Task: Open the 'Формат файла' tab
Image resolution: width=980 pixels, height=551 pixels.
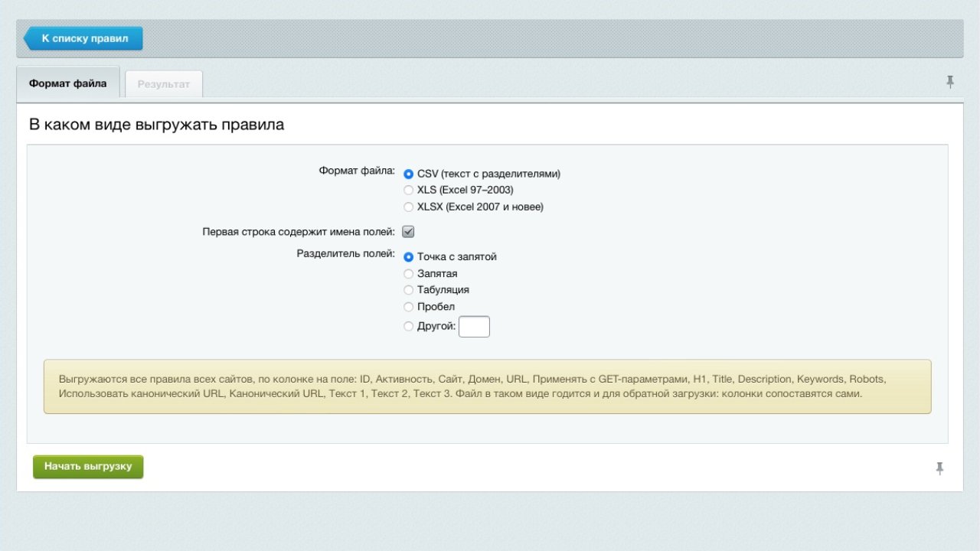Action: 68,83
